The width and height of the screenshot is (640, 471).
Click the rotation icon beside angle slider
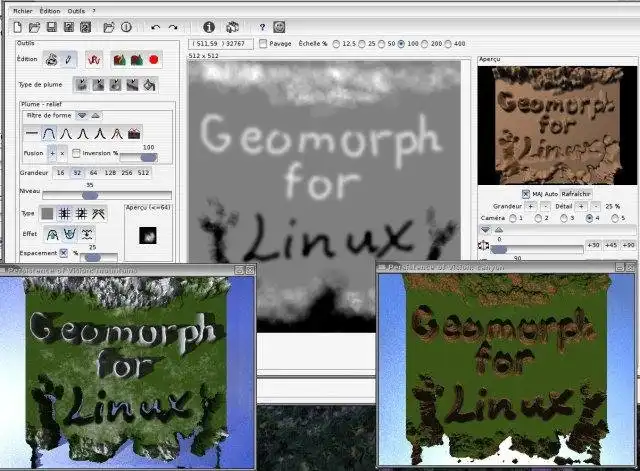tap(484, 246)
